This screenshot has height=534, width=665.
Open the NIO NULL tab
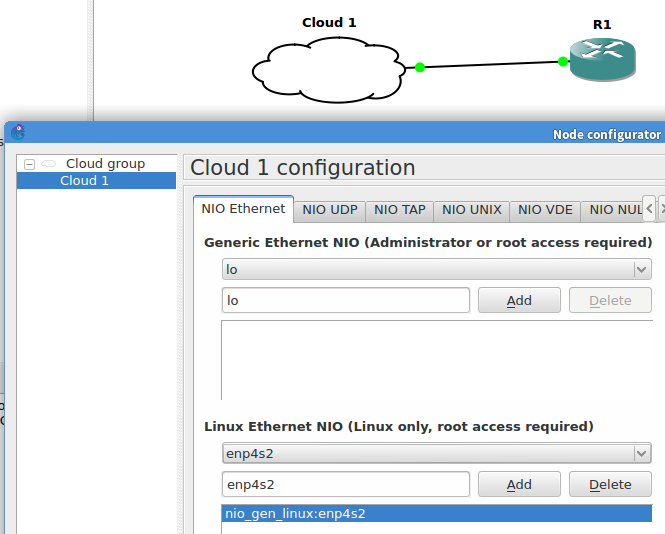click(612, 210)
